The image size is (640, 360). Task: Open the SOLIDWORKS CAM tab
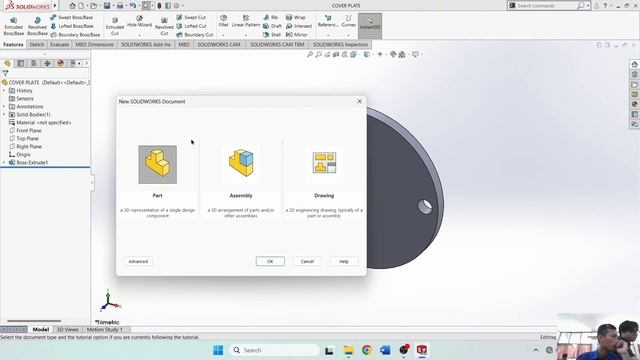tap(219, 44)
